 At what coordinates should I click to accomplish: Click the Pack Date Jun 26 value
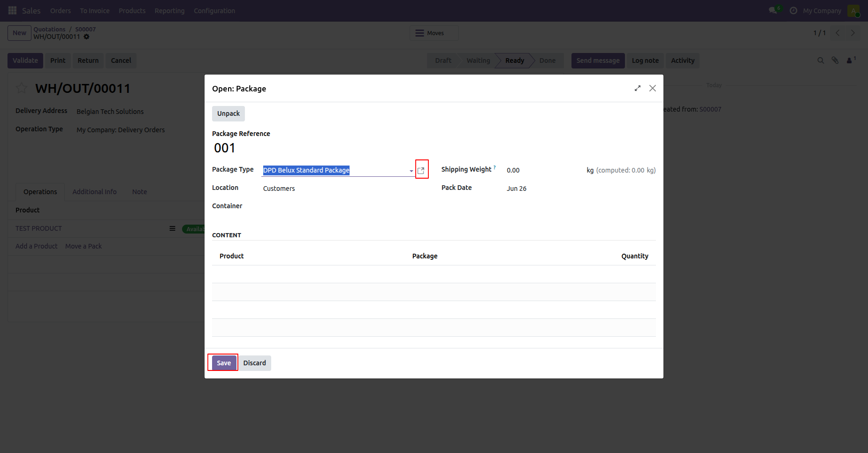click(x=517, y=189)
